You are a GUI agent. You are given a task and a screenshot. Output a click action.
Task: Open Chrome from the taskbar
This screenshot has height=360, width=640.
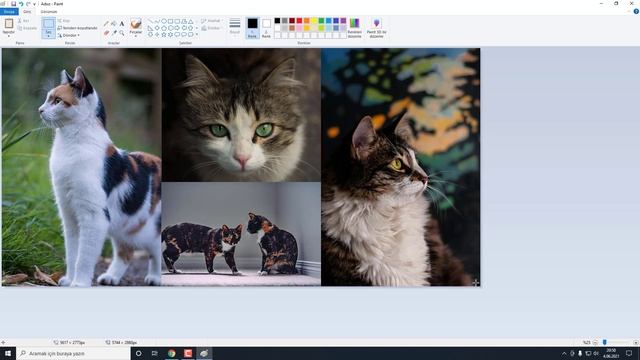pos(171,353)
